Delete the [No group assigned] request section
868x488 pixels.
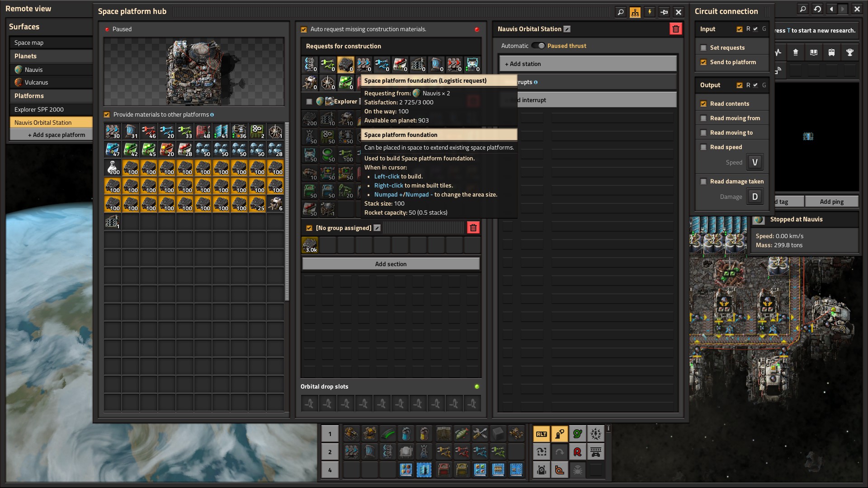473,228
